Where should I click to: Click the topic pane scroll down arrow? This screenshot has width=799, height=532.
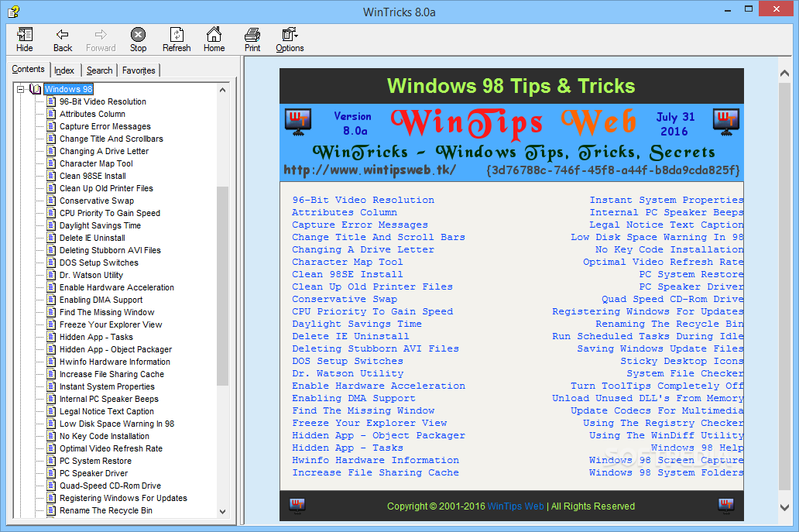pos(784,507)
